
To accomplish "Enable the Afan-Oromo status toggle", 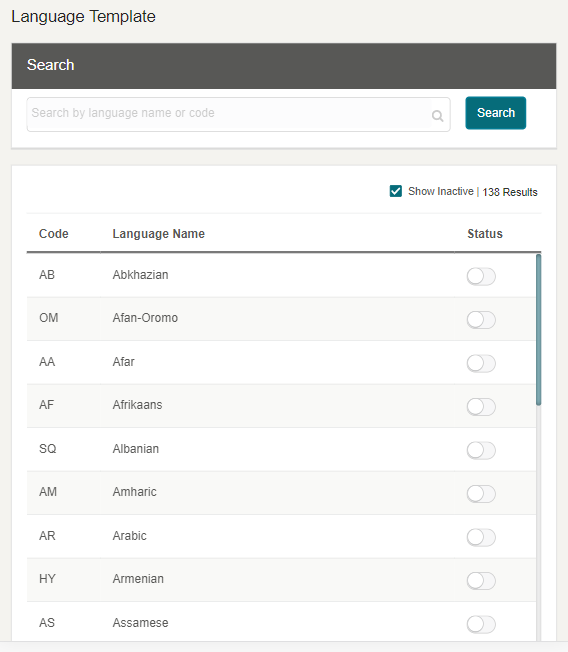I will [481, 320].
